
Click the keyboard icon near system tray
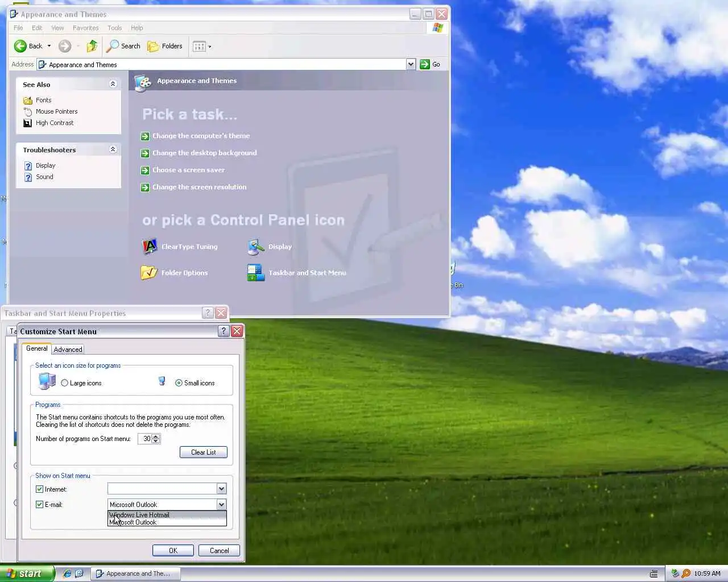point(654,573)
